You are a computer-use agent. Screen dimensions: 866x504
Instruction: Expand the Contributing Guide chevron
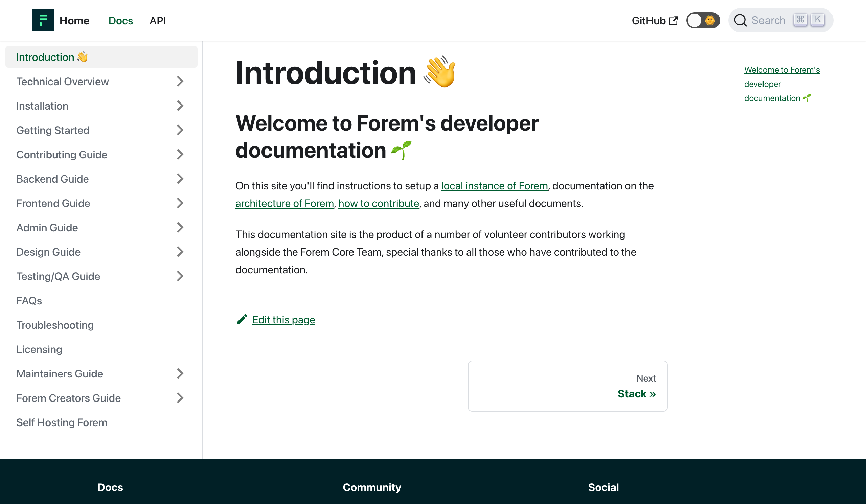click(180, 155)
